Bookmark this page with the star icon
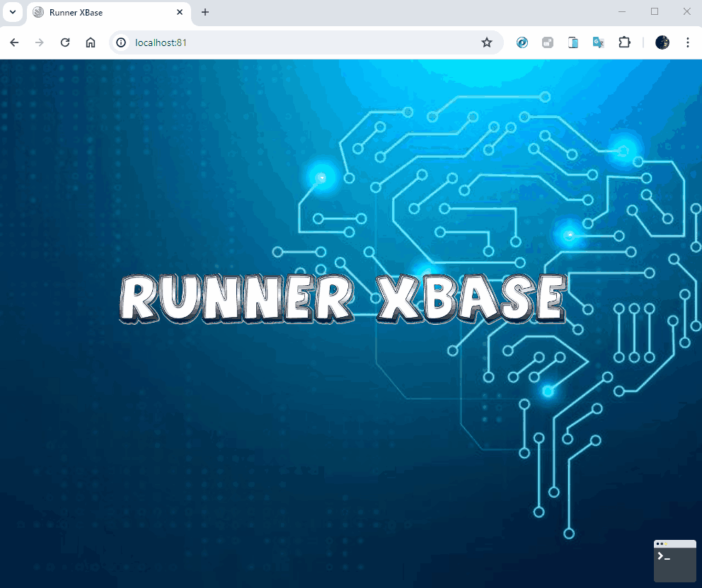The height and width of the screenshot is (588, 702). [x=487, y=42]
